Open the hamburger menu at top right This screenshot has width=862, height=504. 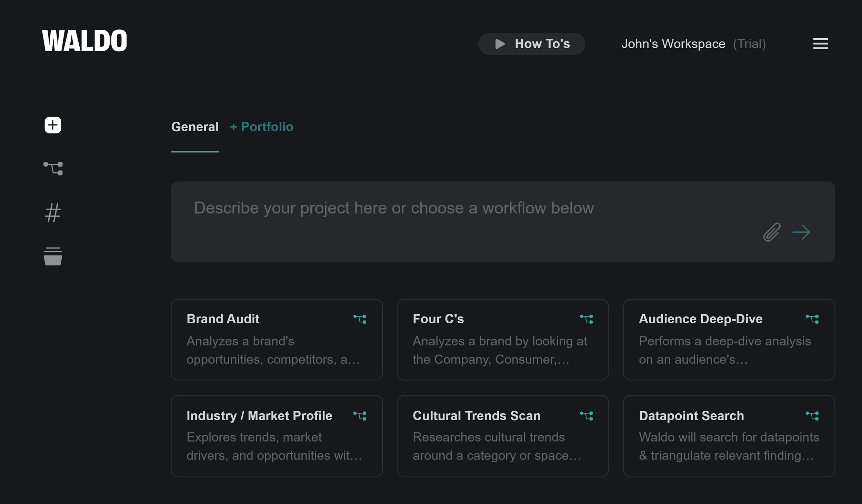(x=820, y=43)
